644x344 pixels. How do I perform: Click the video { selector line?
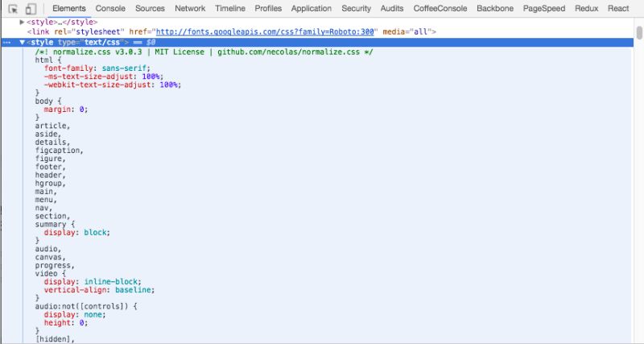coord(51,274)
